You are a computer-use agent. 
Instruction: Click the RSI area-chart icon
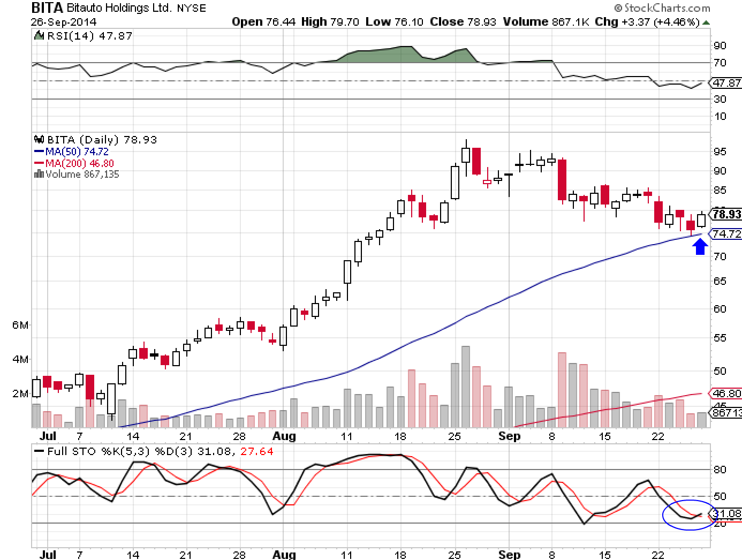(x=39, y=36)
